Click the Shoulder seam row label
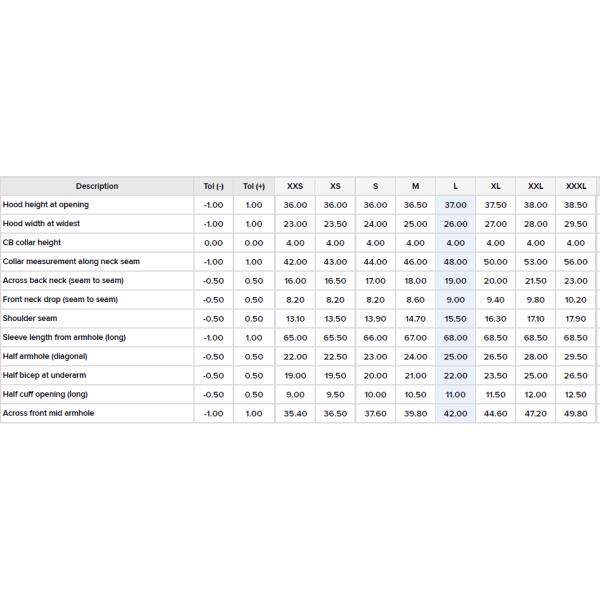Image resolution: width=600 pixels, height=600 pixels. [30, 319]
